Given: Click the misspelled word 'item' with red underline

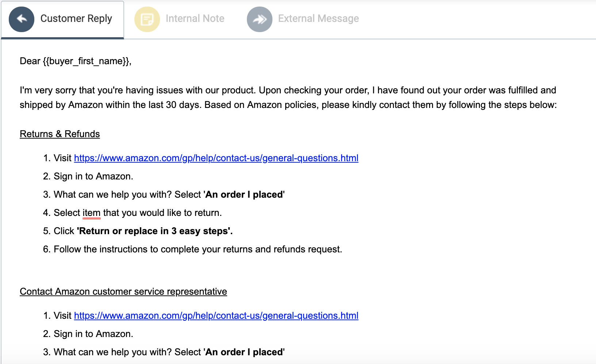Looking at the screenshot, I should (91, 213).
